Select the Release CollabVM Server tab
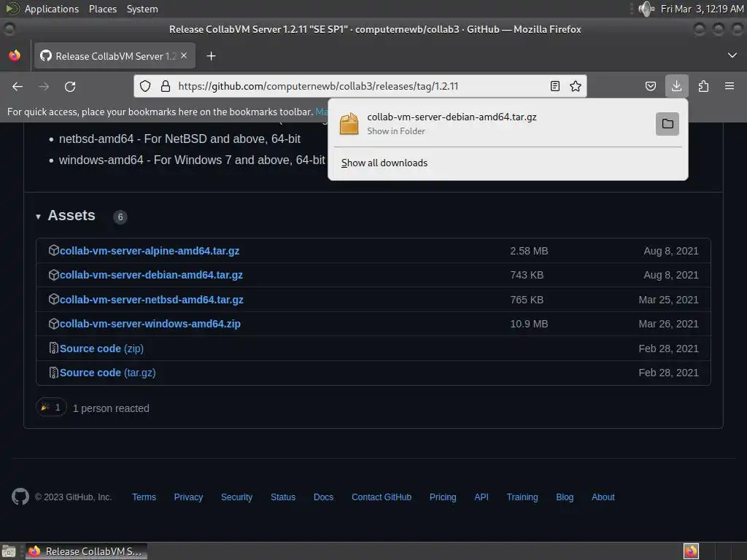Image resolution: width=747 pixels, height=560 pixels. (x=115, y=55)
